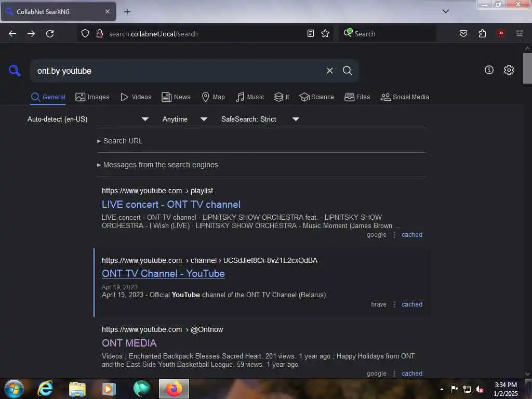Image resolution: width=532 pixels, height=399 pixels.
Task: Switch to the It category
Action: pyautogui.click(x=281, y=97)
